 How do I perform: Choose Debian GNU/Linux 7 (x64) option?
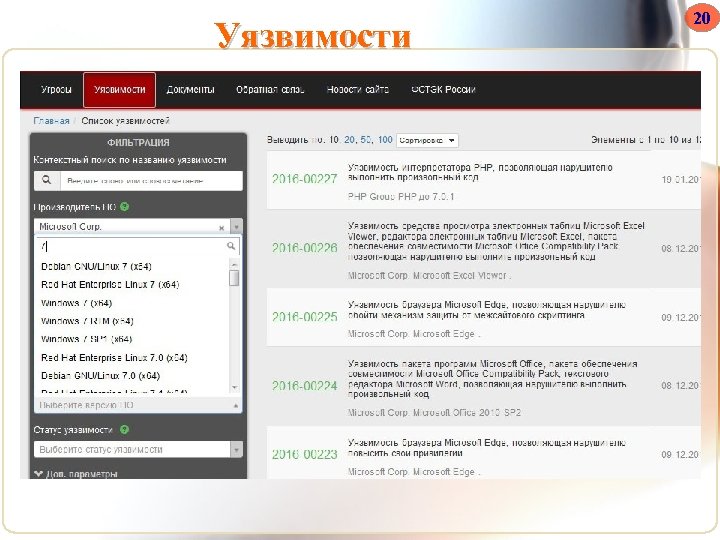(x=96, y=267)
